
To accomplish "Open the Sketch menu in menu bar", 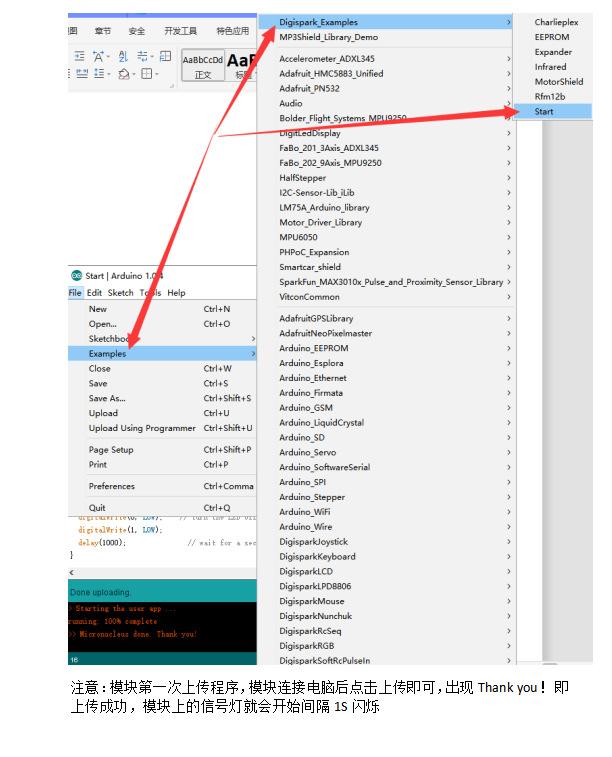I will 120,293.
